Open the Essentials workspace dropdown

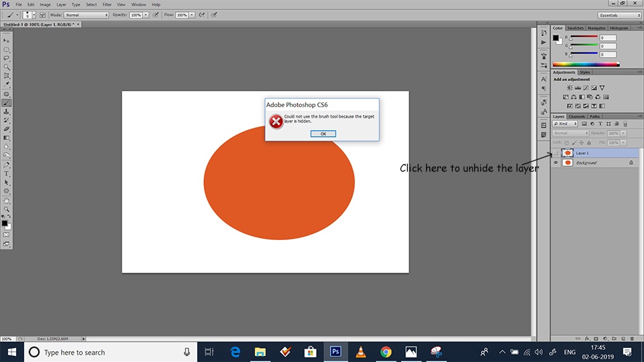pyautogui.click(x=619, y=15)
